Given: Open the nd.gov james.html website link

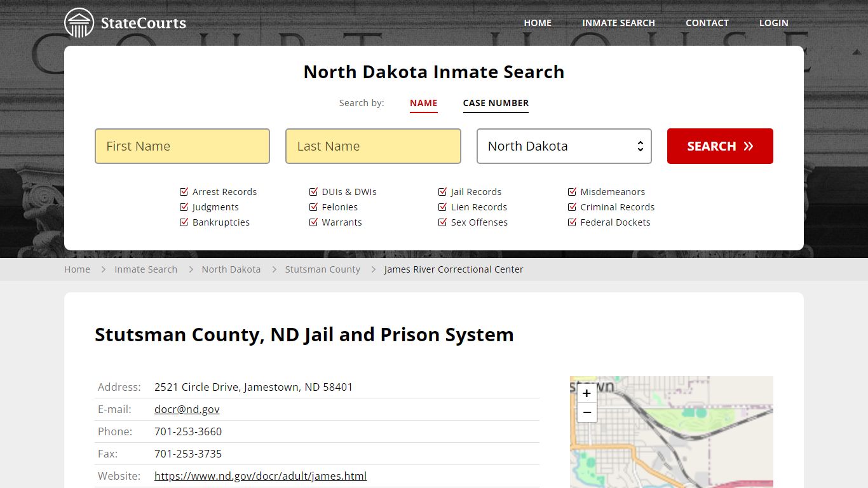Looking at the screenshot, I should coord(261,476).
